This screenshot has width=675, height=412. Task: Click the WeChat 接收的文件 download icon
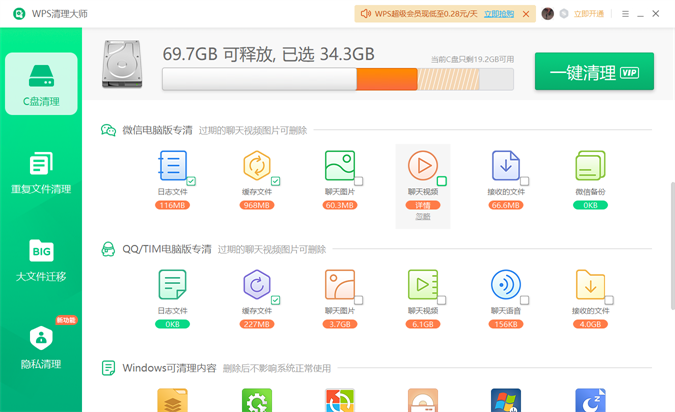pyautogui.click(x=505, y=166)
